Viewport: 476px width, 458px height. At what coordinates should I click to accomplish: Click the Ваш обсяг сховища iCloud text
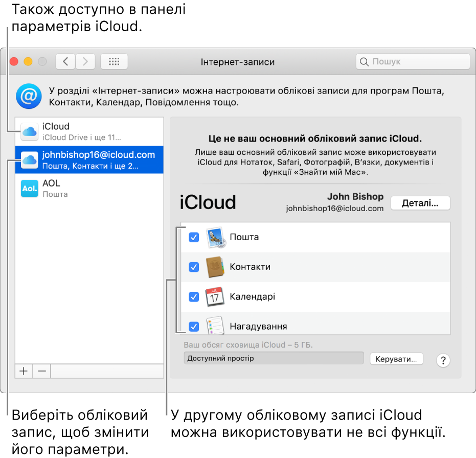pyautogui.click(x=248, y=345)
